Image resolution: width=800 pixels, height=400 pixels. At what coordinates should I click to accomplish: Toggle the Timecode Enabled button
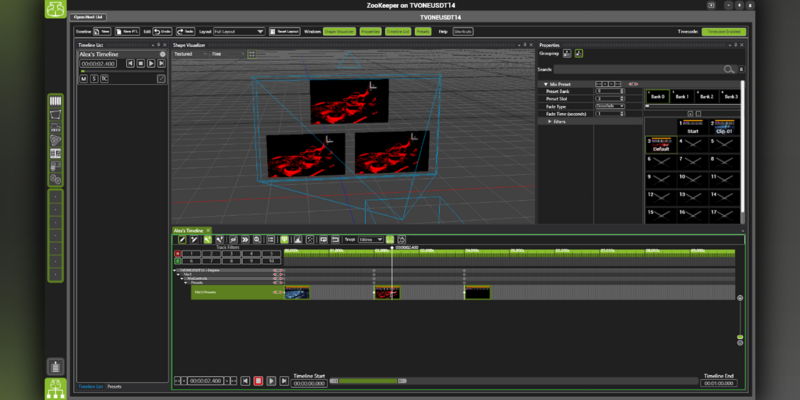pyautogui.click(x=723, y=32)
